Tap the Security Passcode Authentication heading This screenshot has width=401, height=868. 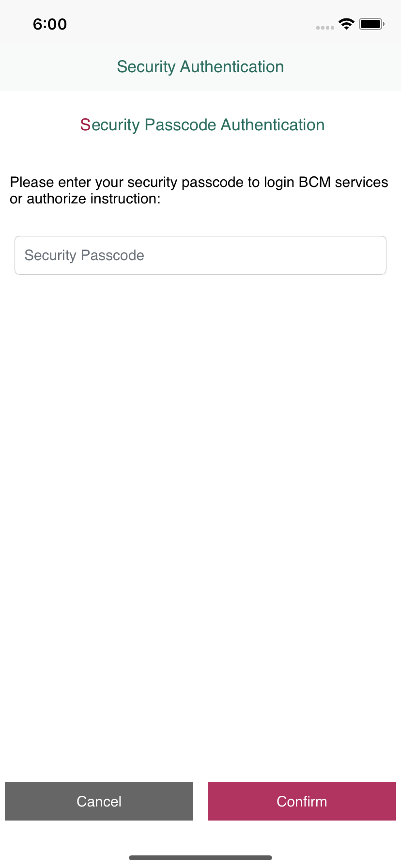pyautogui.click(x=202, y=125)
